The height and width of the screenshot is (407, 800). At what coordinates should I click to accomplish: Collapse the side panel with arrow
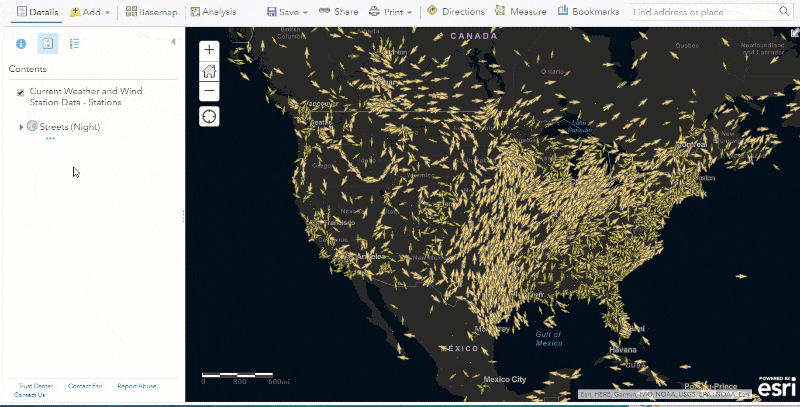(x=173, y=42)
